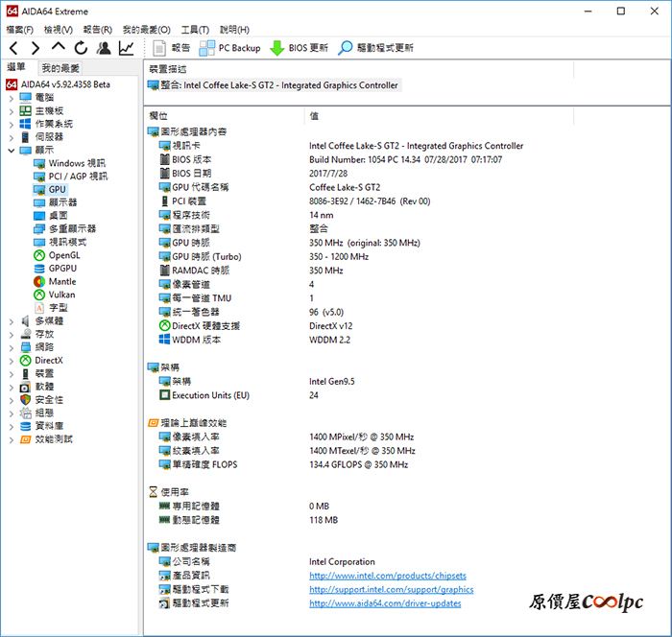672x637 pixels.
Task: Click the PCI 裝置 row
Action: coord(295,201)
